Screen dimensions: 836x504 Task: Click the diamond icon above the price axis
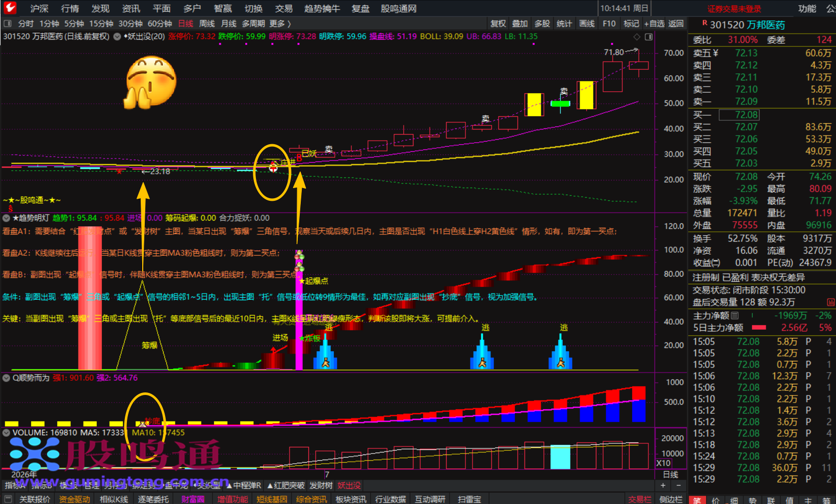pos(637,37)
